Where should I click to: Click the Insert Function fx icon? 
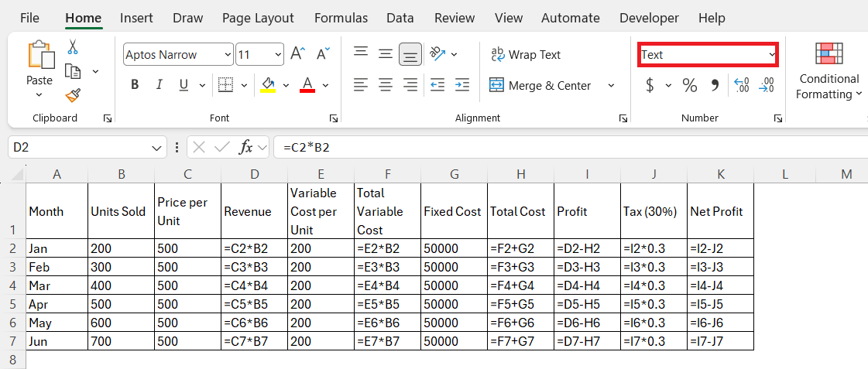click(245, 147)
